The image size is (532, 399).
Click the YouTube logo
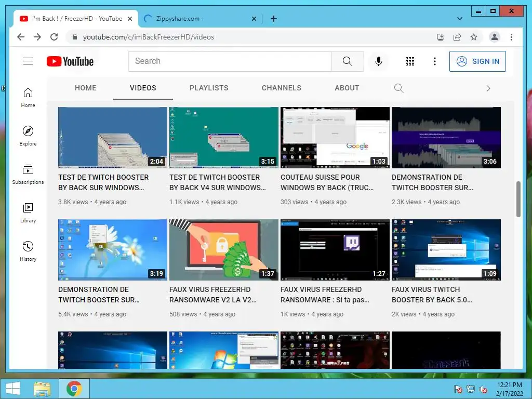(x=70, y=61)
